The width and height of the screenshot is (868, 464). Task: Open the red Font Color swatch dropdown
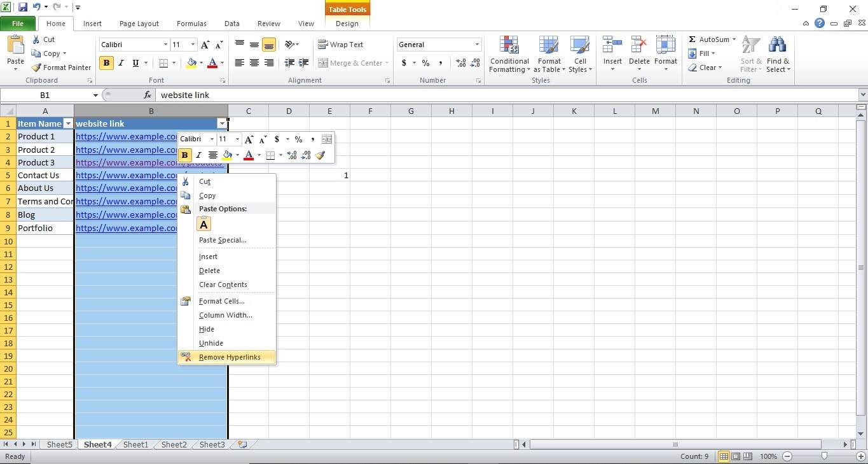[212, 63]
